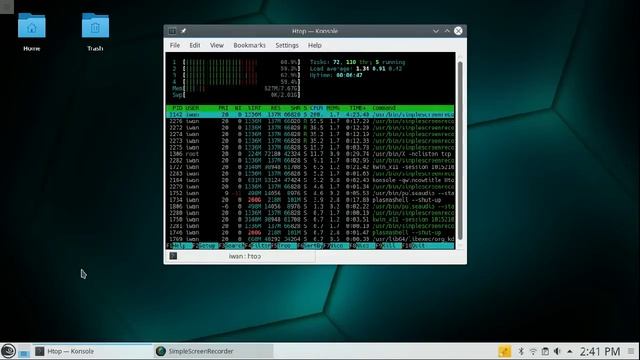Click F3 Search in htop function bar

pos(231,246)
